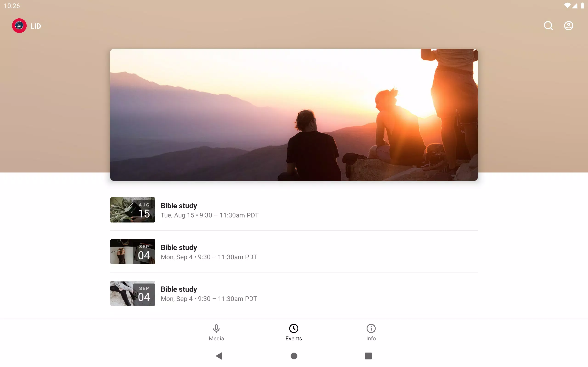Tap the Android home circle
This screenshot has height=367, width=588.
(294, 356)
